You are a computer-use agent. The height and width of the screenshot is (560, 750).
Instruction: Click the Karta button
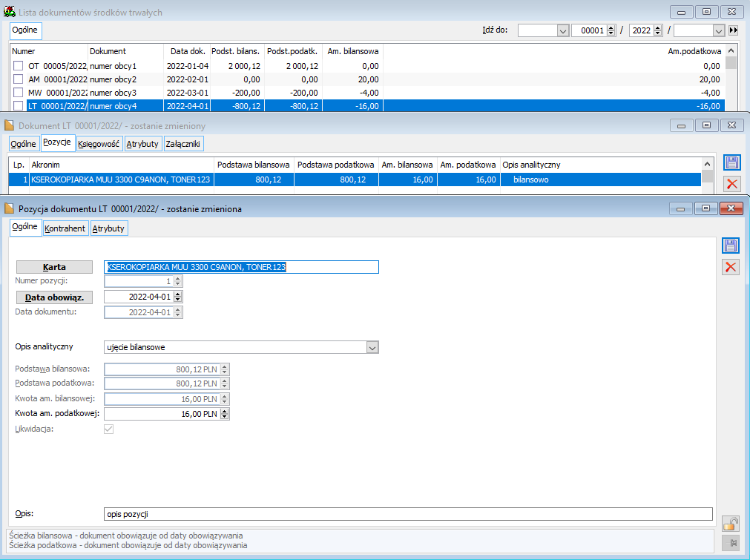click(55, 267)
